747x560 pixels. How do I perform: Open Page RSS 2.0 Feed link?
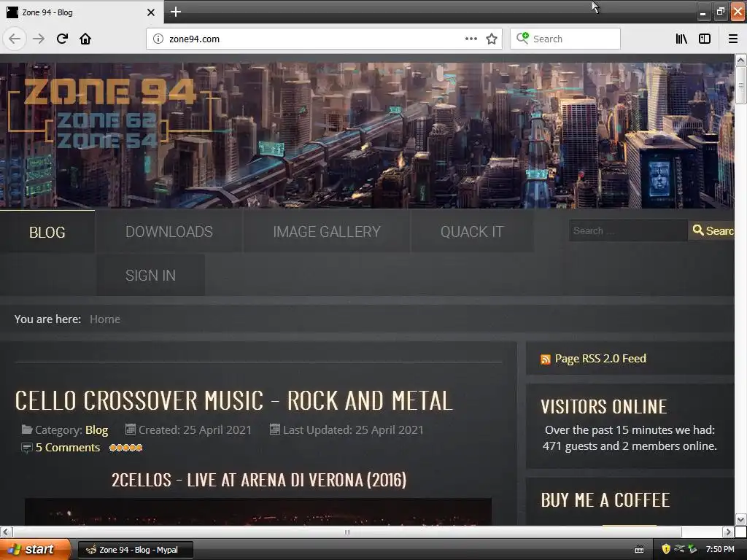tap(600, 359)
